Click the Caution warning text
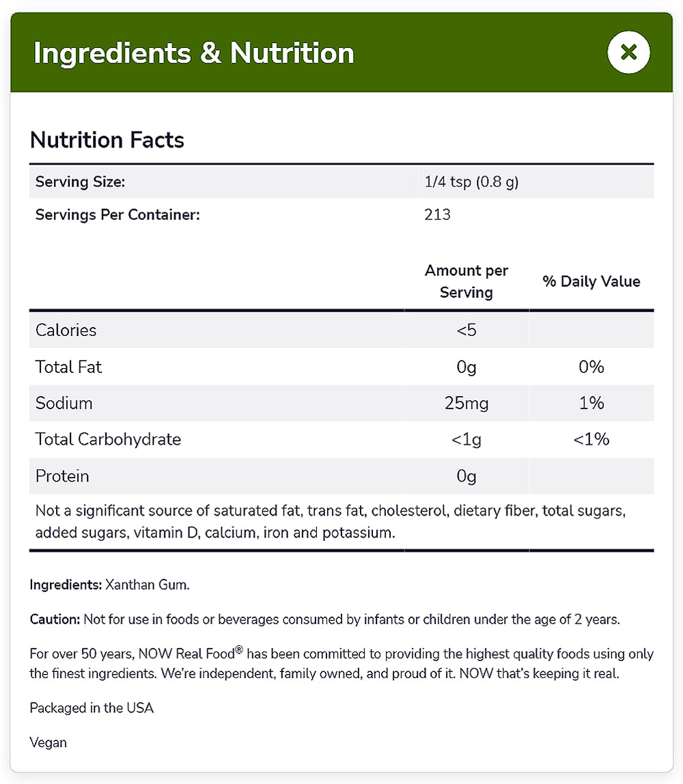The width and height of the screenshot is (683, 784). [324, 619]
